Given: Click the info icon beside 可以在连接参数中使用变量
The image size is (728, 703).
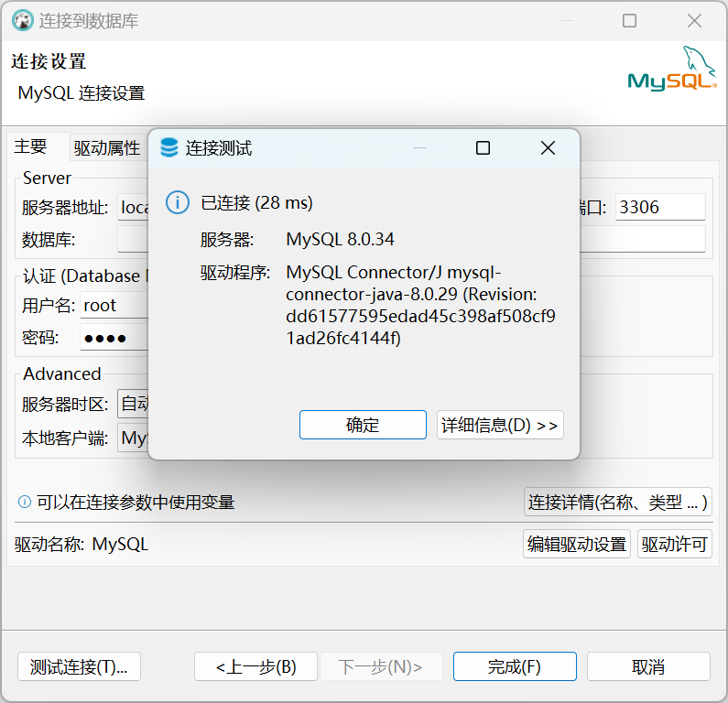Looking at the screenshot, I should tap(25, 502).
